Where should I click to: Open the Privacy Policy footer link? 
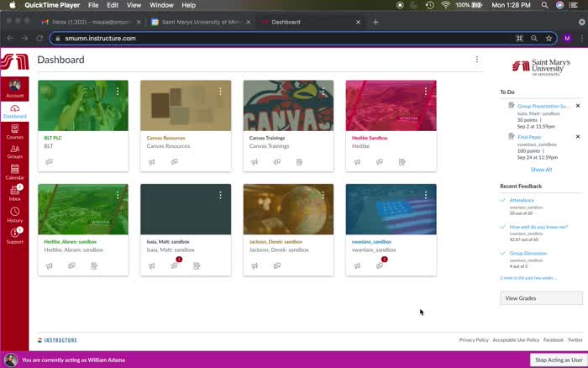coord(474,340)
